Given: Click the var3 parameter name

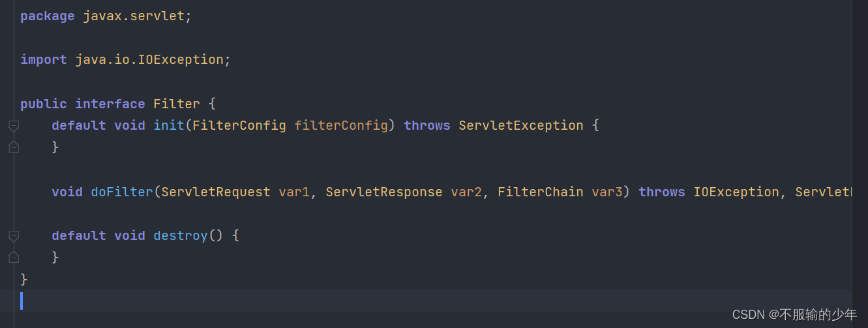Looking at the screenshot, I should [606, 192].
